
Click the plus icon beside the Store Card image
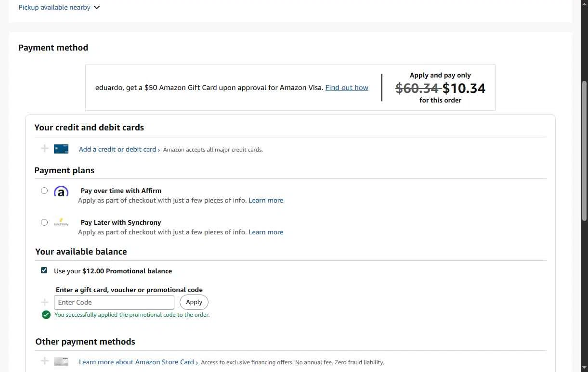point(45,361)
